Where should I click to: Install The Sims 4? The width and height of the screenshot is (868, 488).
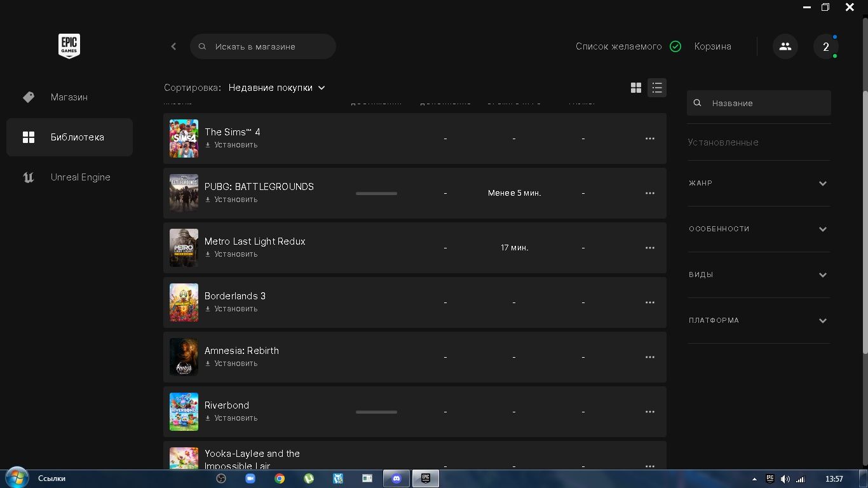[231, 145]
